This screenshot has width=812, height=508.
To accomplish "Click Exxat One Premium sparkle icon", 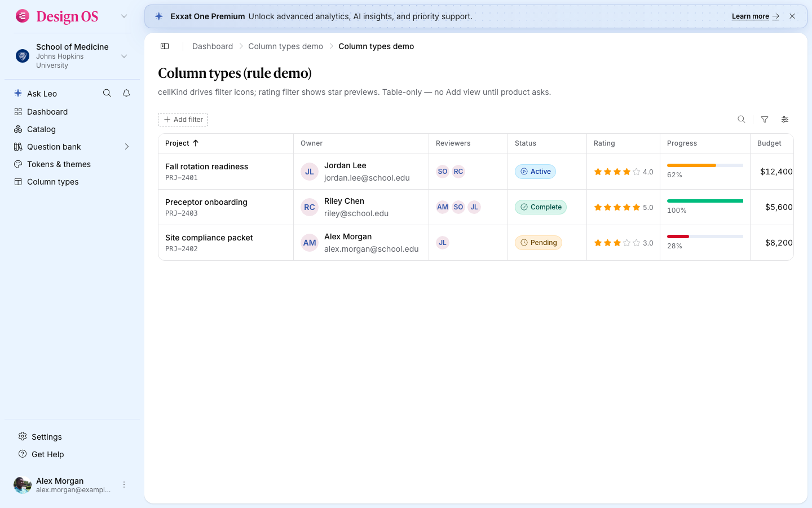I will 159,16.
